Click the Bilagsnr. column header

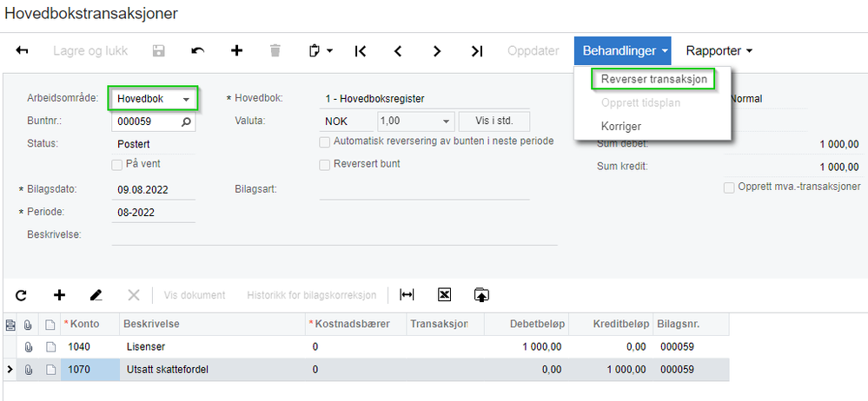point(692,324)
